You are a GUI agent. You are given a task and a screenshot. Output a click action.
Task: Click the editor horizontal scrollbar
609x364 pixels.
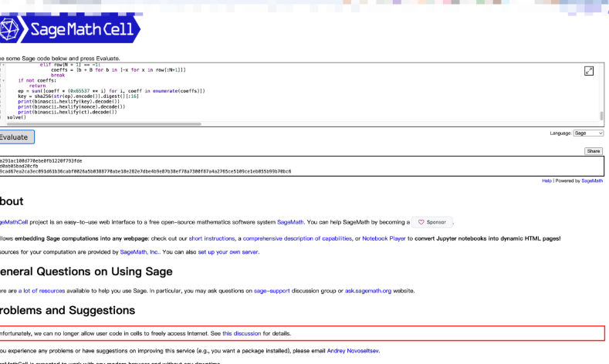coord(100,123)
